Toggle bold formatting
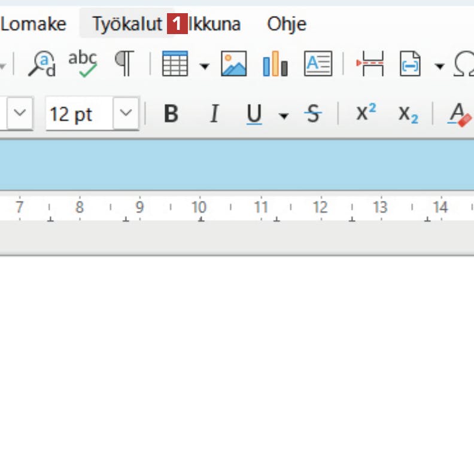474x476 pixels. pyautogui.click(x=171, y=112)
